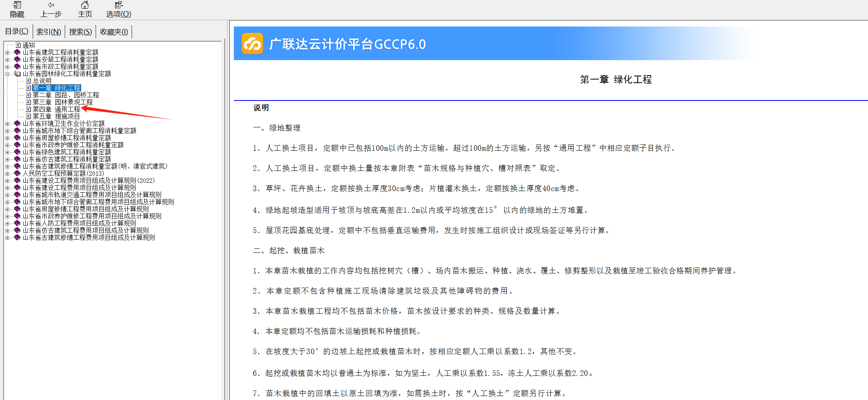Click the page icon of 第四章 通用工程
This screenshot has width=868, height=400.
coord(28,109)
